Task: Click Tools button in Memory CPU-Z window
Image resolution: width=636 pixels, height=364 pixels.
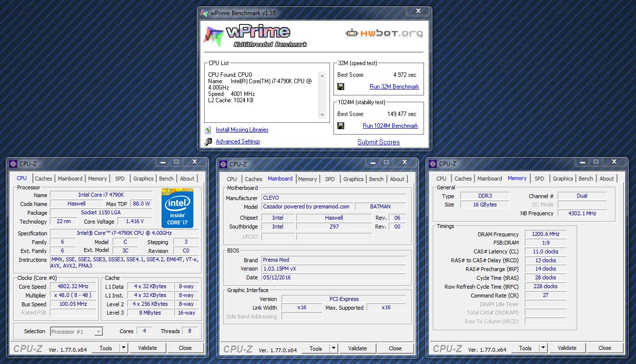Action: tap(525, 348)
